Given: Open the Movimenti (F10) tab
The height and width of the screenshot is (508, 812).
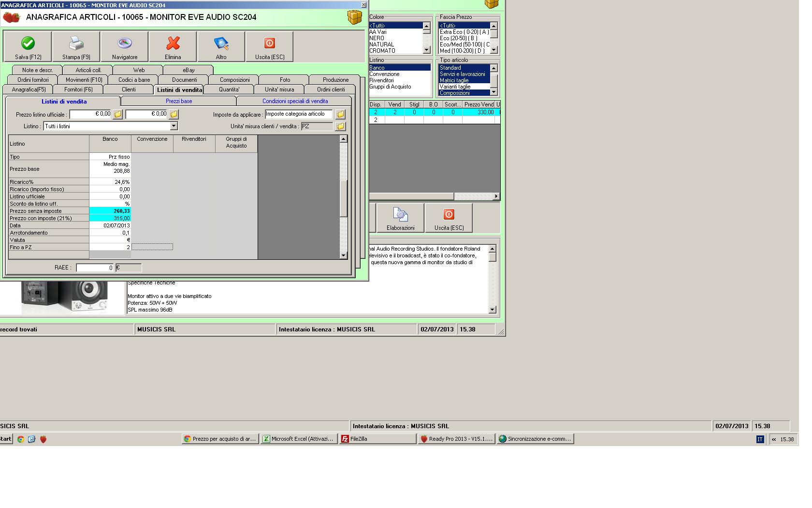Looking at the screenshot, I should point(84,80).
